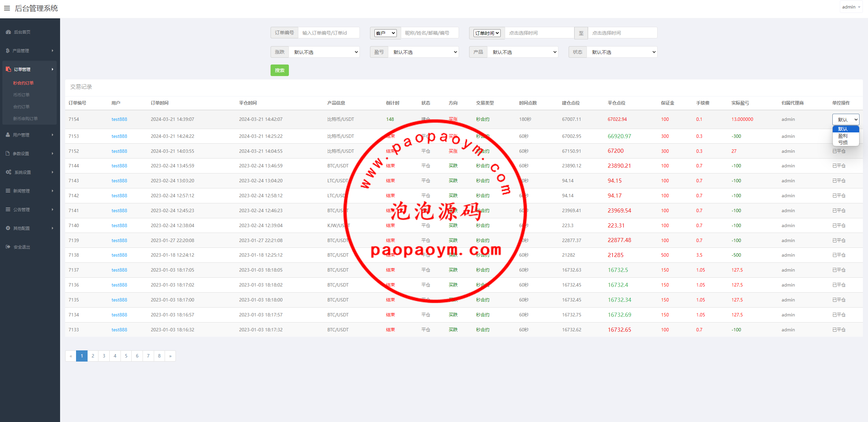
Task: Click the end time picker field
Action: (x=623, y=33)
